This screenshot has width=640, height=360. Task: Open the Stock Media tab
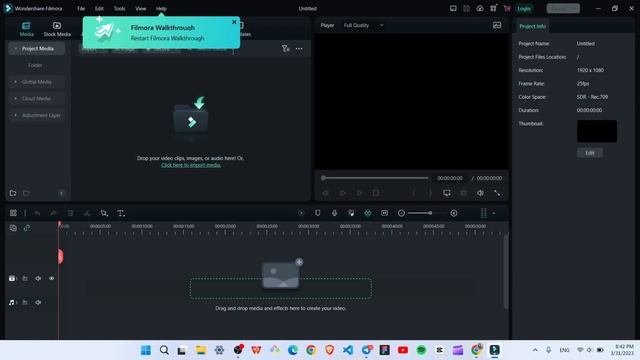[x=57, y=29]
